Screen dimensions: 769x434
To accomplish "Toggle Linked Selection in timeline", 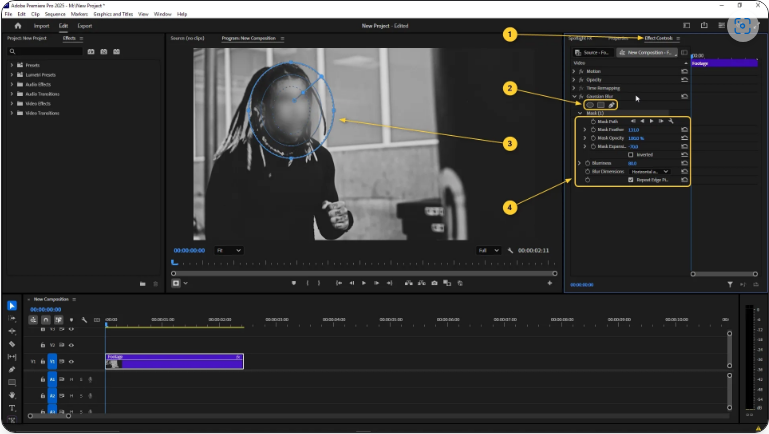I will click(58, 320).
